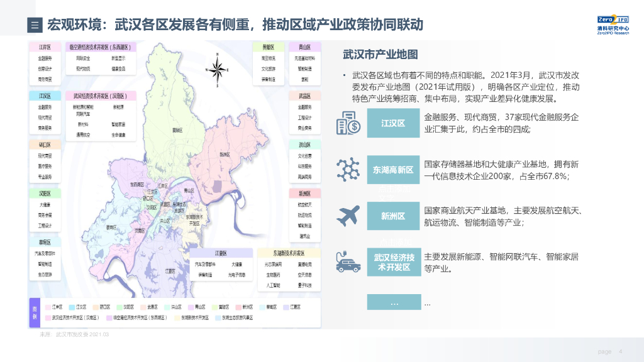Click the 江岸区 card header in the left column
Screen dimensions: 644x362
click(x=45, y=47)
